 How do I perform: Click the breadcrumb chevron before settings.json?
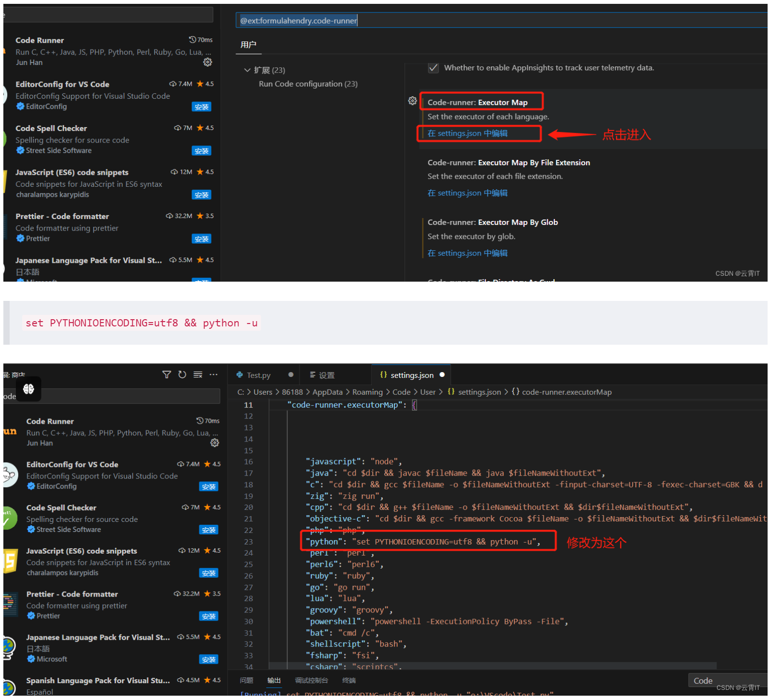click(x=442, y=392)
